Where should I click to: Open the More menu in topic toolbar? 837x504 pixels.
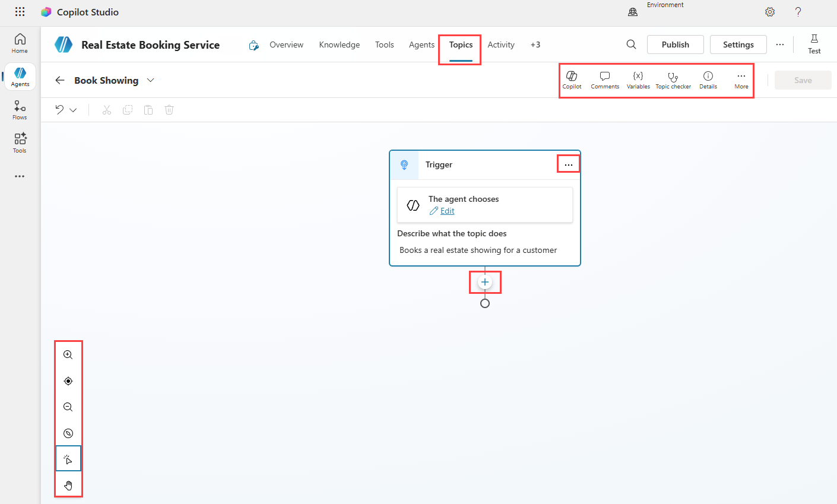click(x=741, y=80)
